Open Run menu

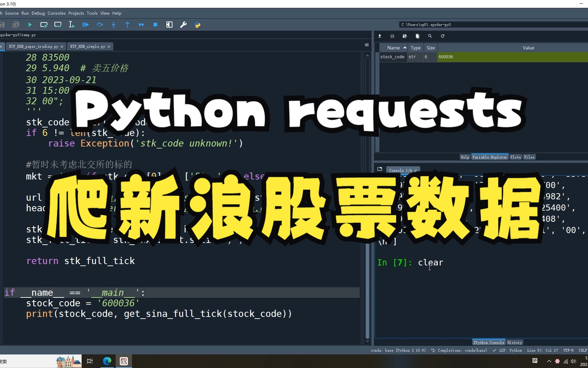(25, 13)
